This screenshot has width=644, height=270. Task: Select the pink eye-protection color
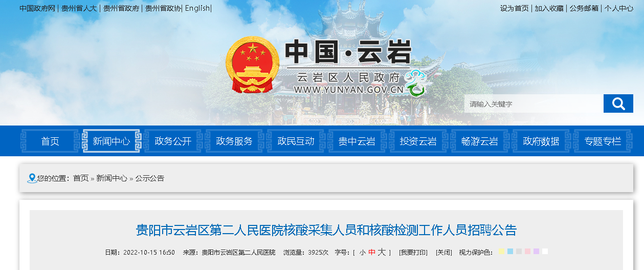tap(527, 252)
